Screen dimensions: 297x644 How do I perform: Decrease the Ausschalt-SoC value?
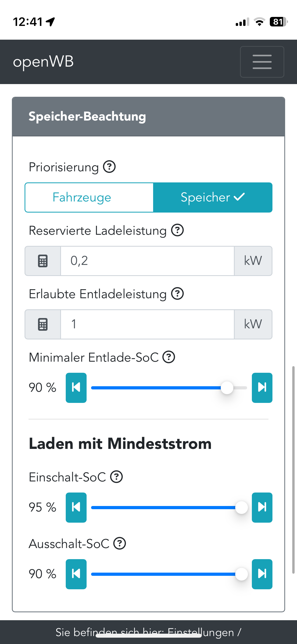76,574
